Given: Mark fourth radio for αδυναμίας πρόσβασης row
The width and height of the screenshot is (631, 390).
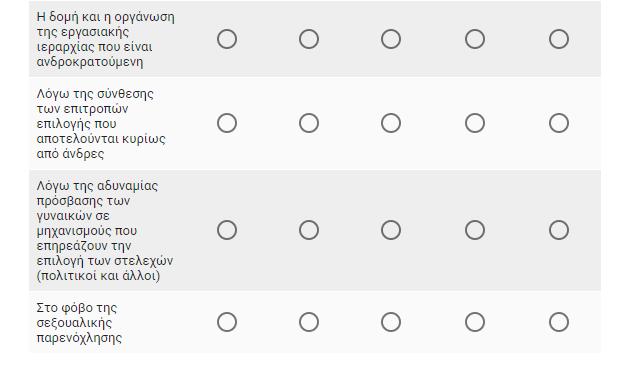Looking at the screenshot, I should click(475, 230).
